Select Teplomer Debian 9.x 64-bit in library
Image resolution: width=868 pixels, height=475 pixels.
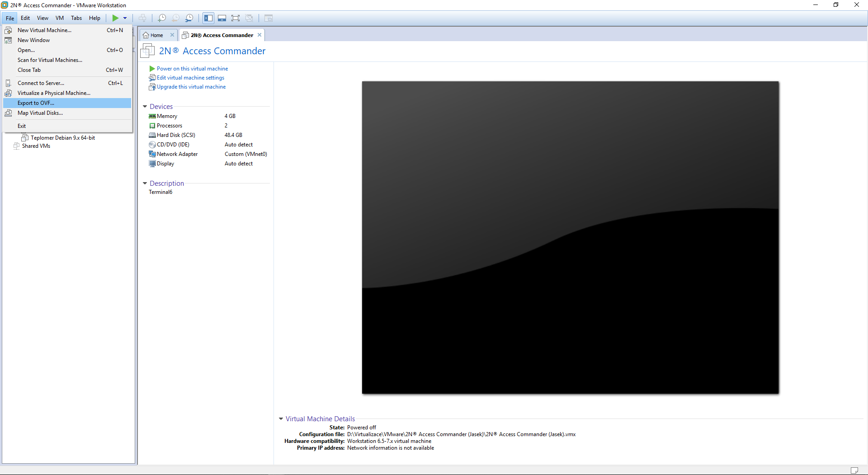pyautogui.click(x=63, y=138)
